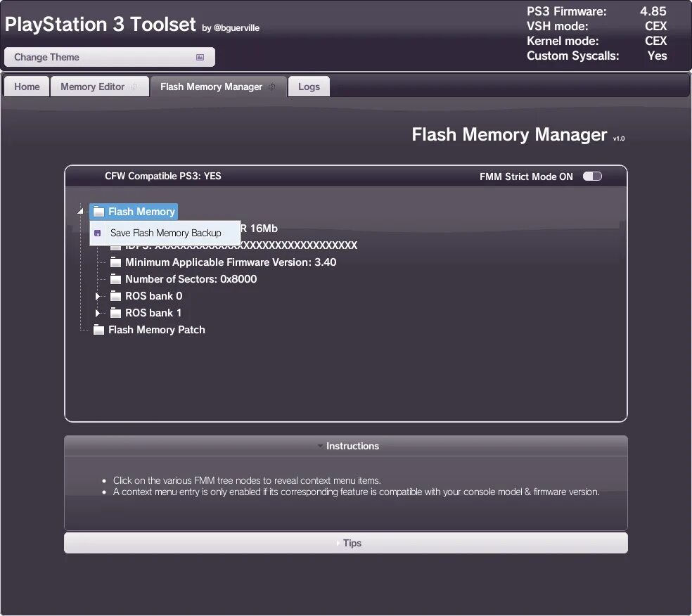Click the ROS bank 1 folder icon
This screenshot has width=692, height=616.
[115, 313]
